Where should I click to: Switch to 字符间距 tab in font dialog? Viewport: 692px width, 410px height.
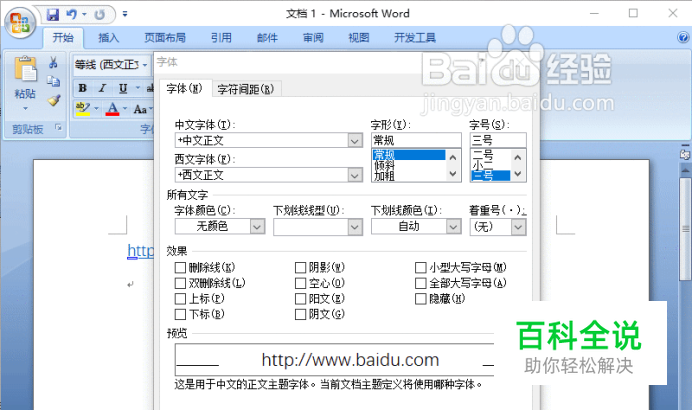point(246,90)
